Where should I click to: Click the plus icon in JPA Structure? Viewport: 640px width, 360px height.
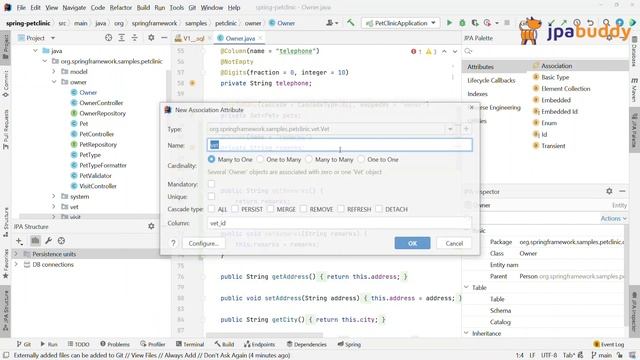tap(19, 241)
